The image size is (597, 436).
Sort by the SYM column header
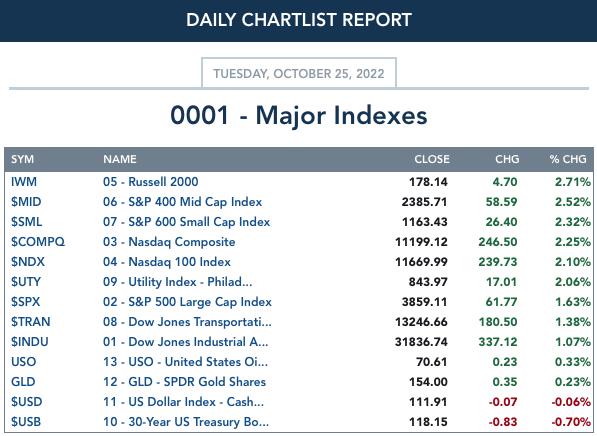coord(22,159)
